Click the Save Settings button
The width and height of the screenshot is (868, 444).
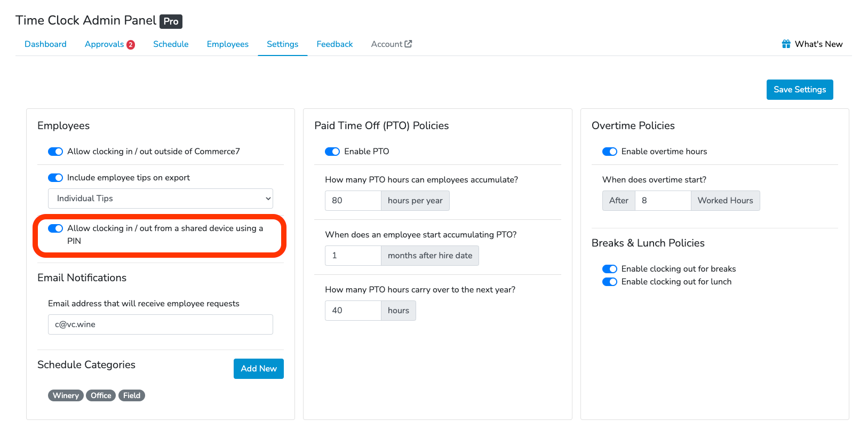click(800, 90)
